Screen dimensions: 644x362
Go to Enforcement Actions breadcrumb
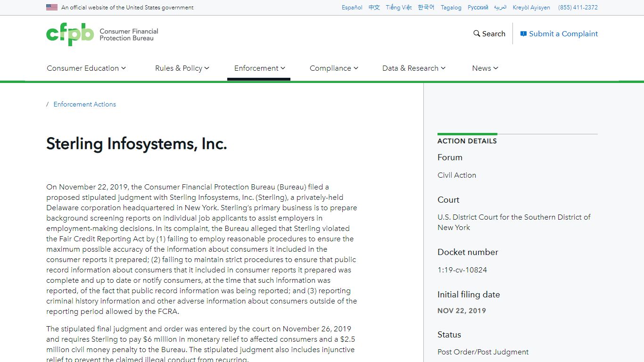click(85, 104)
